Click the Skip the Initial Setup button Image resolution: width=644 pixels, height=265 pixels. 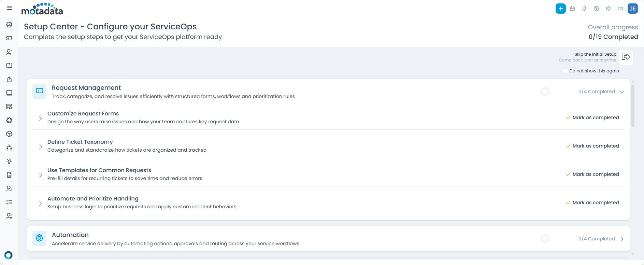coord(626,57)
